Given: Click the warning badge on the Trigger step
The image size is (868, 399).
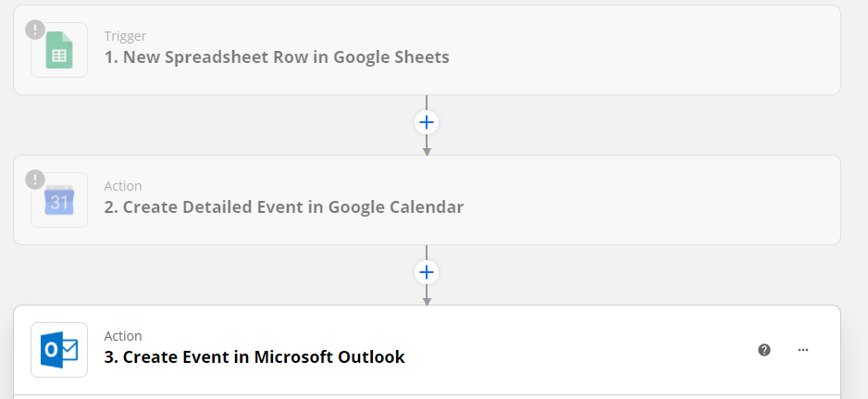Looking at the screenshot, I should point(35,29).
